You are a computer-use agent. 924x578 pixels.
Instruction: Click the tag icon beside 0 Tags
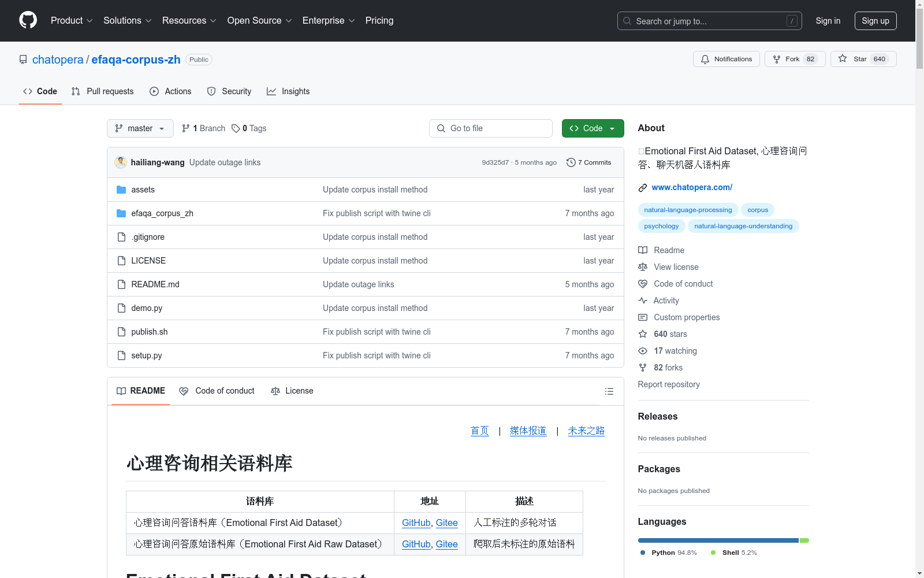[236, 128]
